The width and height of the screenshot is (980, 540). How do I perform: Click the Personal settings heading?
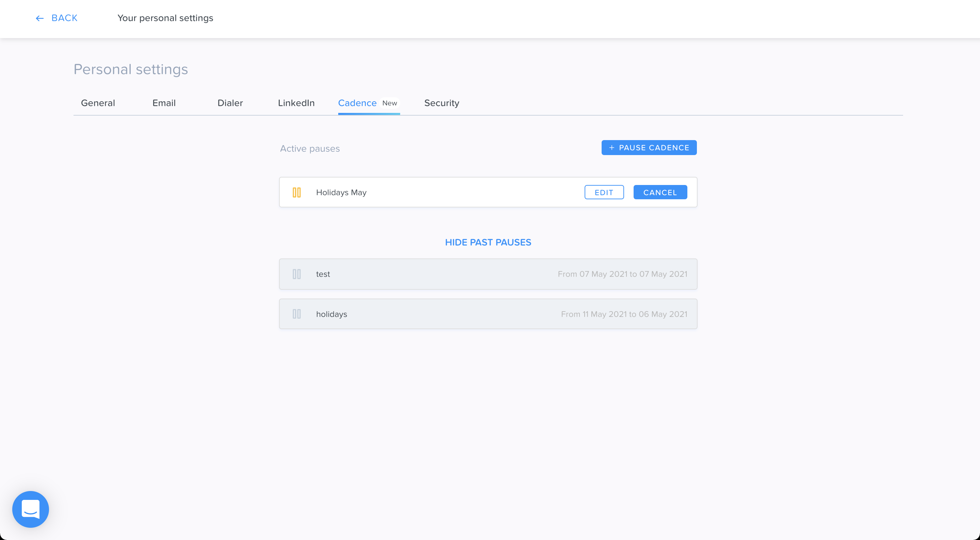click(x=130, y=69)
